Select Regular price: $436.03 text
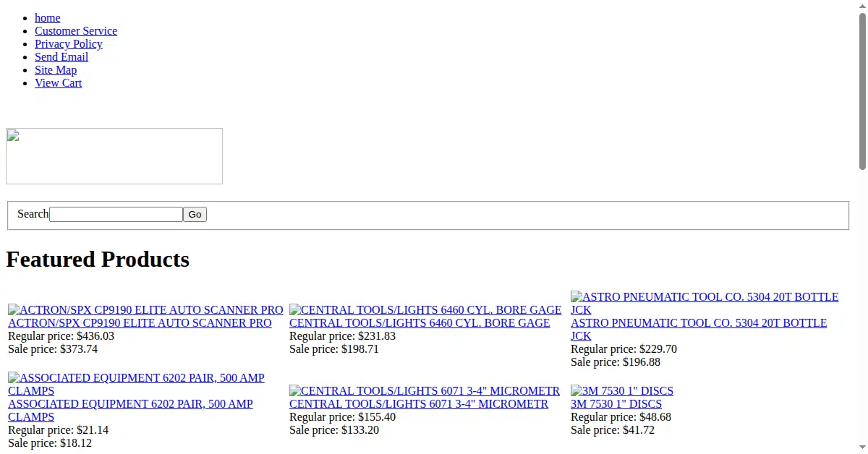Screen dimensions: 868x454 pyautogui.click(x=61, y=336)
